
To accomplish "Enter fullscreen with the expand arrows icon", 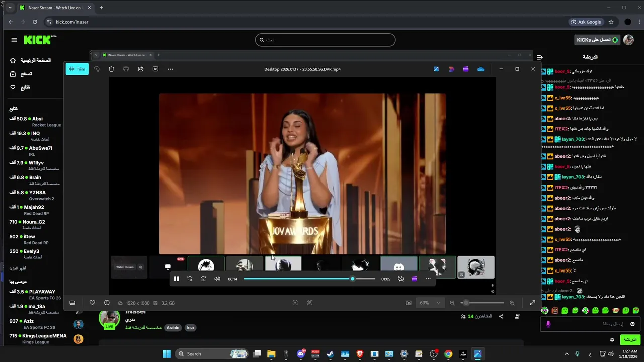I will [532, 303].
